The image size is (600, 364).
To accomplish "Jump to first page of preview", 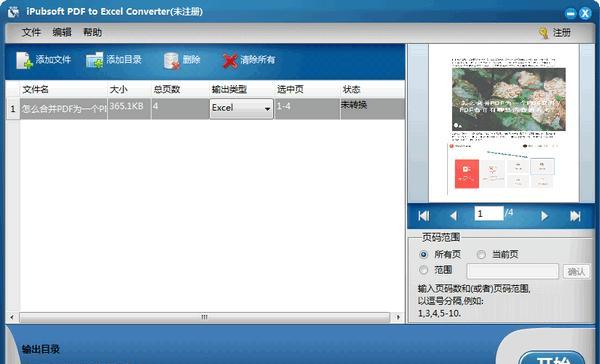I will point(424,216).
